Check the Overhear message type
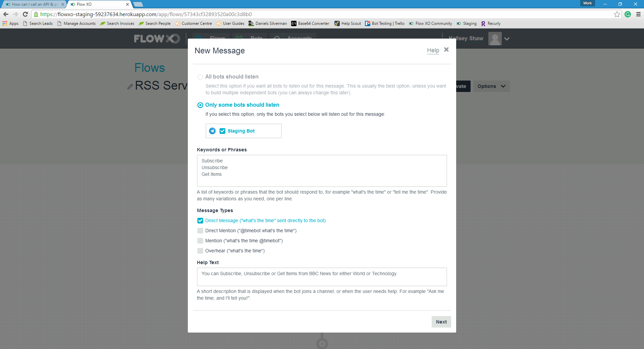The width and height of the screenshot is (644, 349). (x=200, y=251)
